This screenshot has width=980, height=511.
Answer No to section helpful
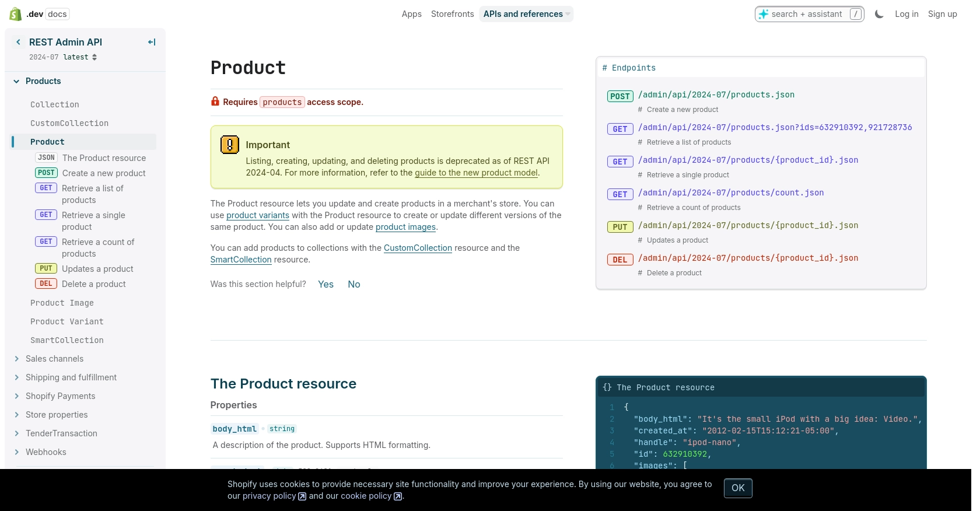(354, 284)
